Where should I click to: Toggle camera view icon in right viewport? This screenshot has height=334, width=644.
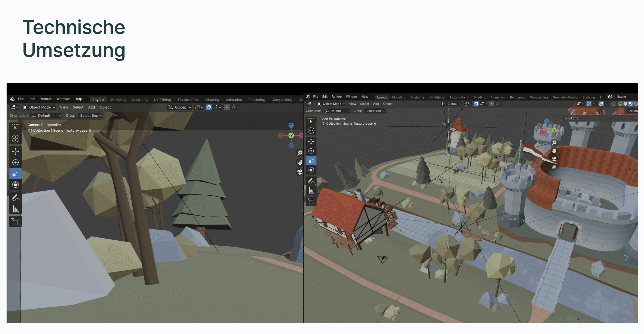coord(554,159)
